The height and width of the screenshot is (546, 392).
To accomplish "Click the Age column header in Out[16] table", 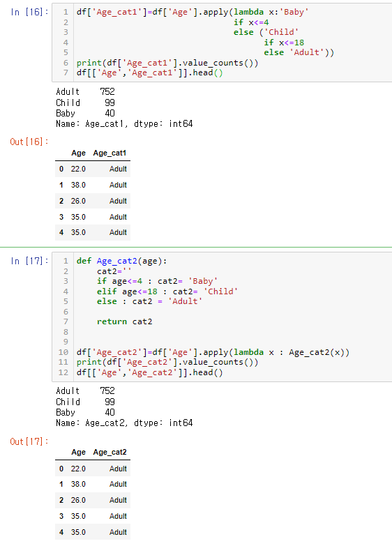I will (x=78, y=153).
